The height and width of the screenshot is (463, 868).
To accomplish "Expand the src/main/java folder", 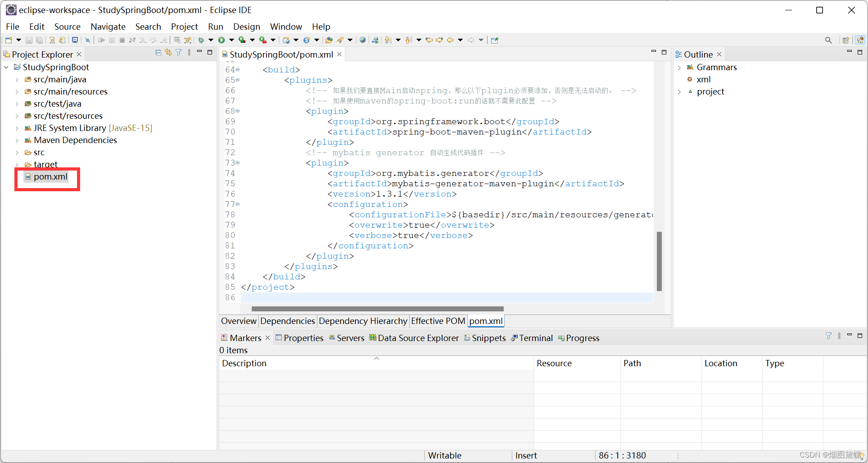I will click(17, 80).
